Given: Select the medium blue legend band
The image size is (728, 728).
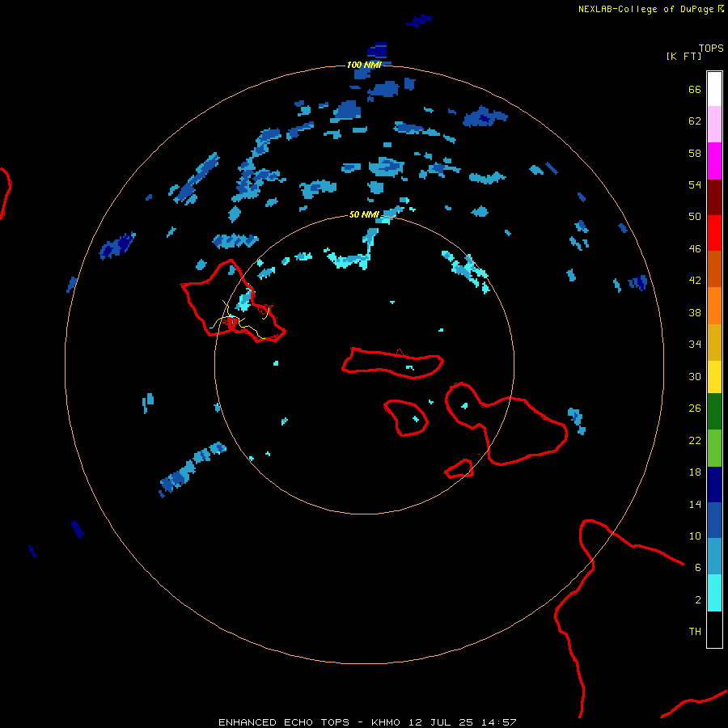Looking at the screenshot, I should pyautogui.click(x=714, y=520).
